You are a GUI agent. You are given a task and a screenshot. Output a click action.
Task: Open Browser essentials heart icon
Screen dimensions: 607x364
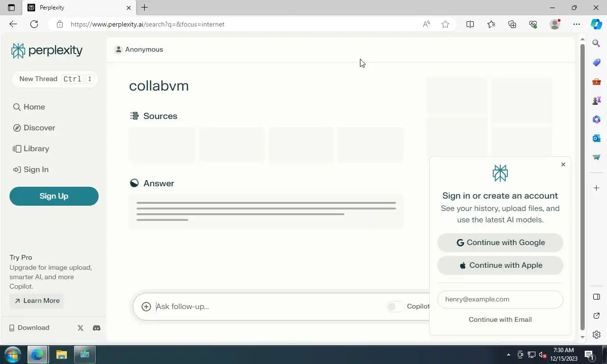tap(533, 24)
